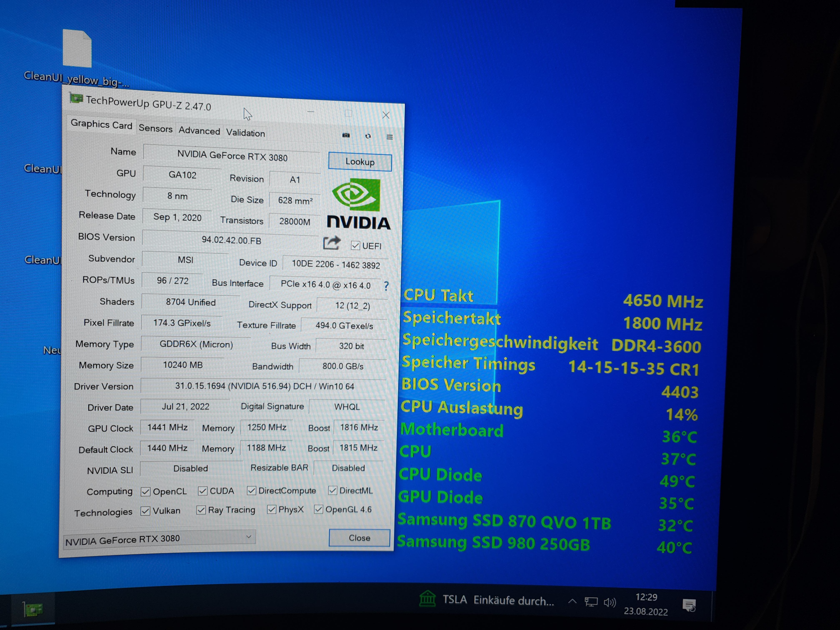
Task: Click the Resizable BAR Disabled value
Action: pos(348,468)
